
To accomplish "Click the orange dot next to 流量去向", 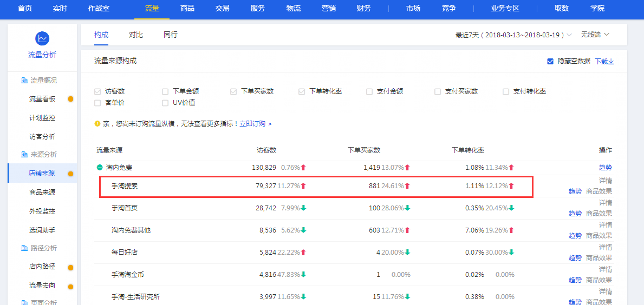I will (70, 286).
